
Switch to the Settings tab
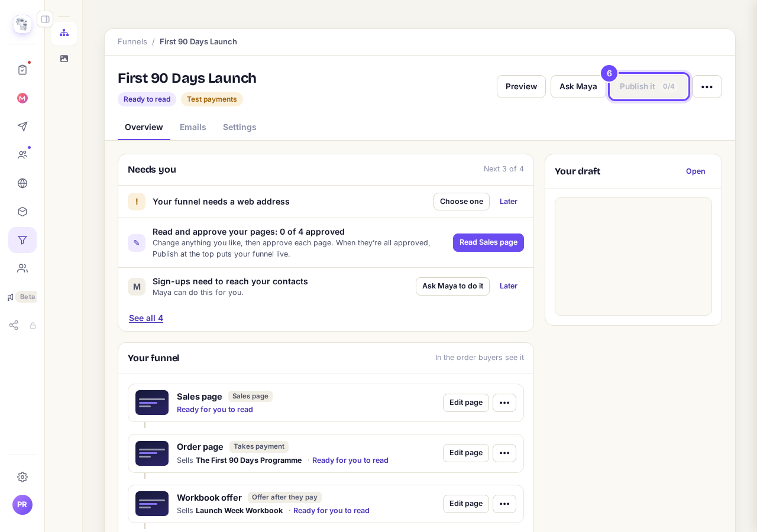point(240,127)
